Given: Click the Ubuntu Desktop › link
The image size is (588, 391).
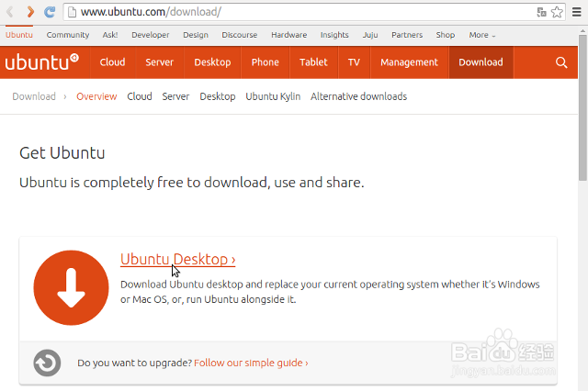Looking at the screenshot, I should click(x=177, y=259).
